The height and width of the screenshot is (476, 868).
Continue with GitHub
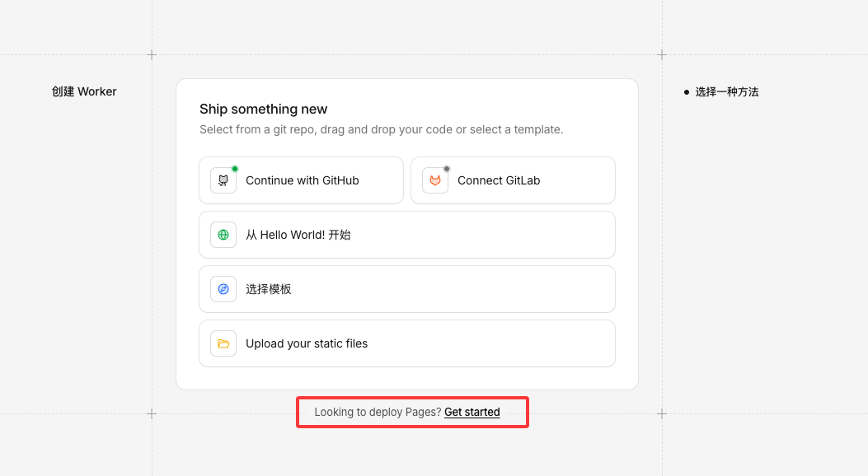coord(302,180)
